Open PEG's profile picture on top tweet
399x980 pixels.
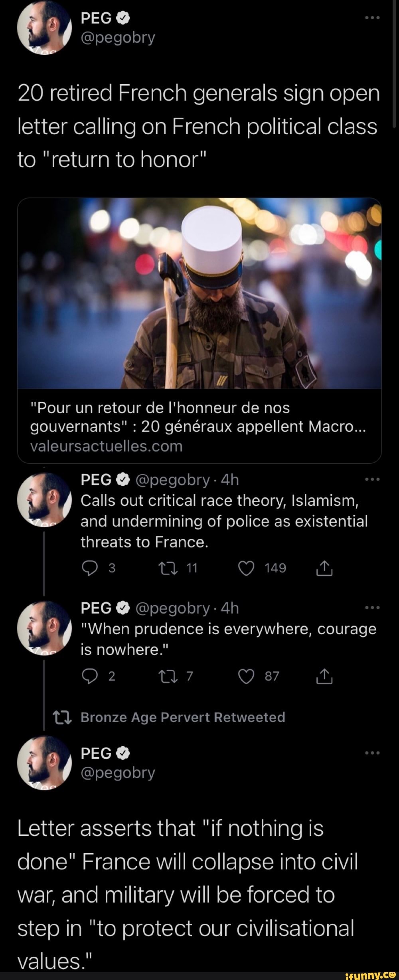pos(44,28)
